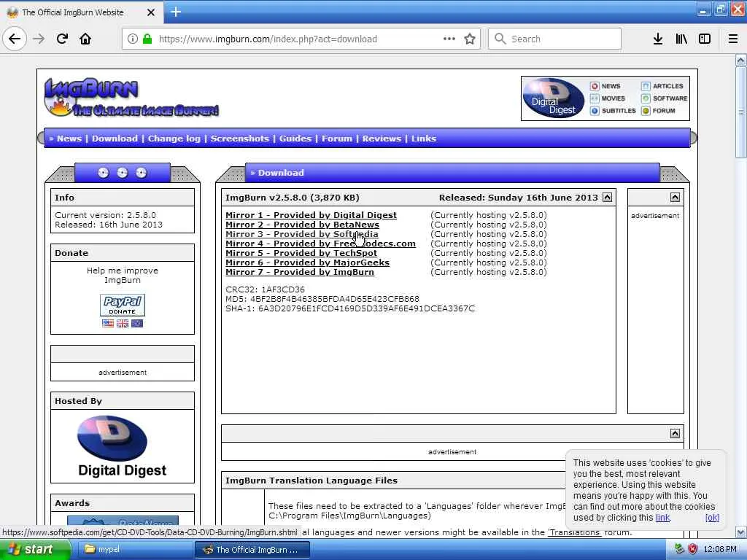Click the taskbar clock 12:08 PM

720,550
